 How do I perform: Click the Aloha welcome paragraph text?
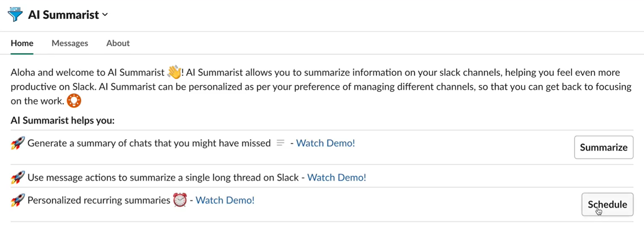(x=315, y=86)
